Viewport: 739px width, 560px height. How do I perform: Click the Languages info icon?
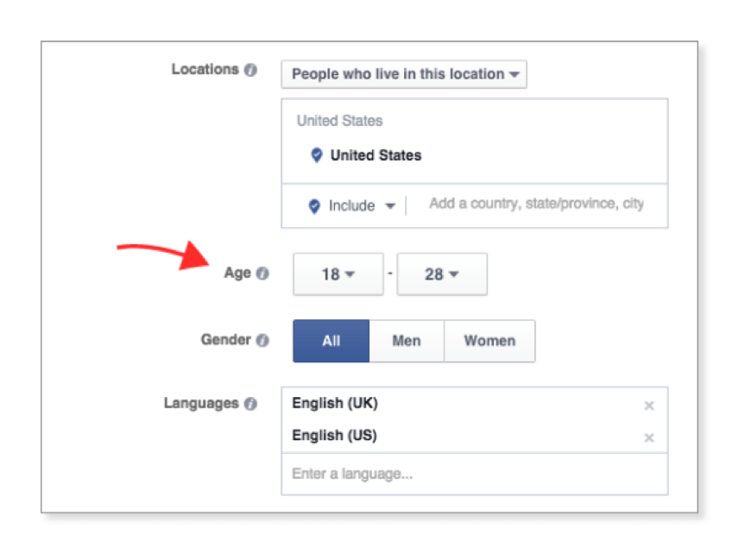coord(250,404)
